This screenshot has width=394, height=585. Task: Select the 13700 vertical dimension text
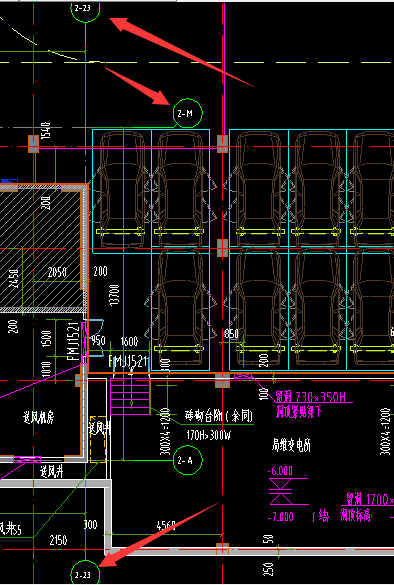[115, 296]
